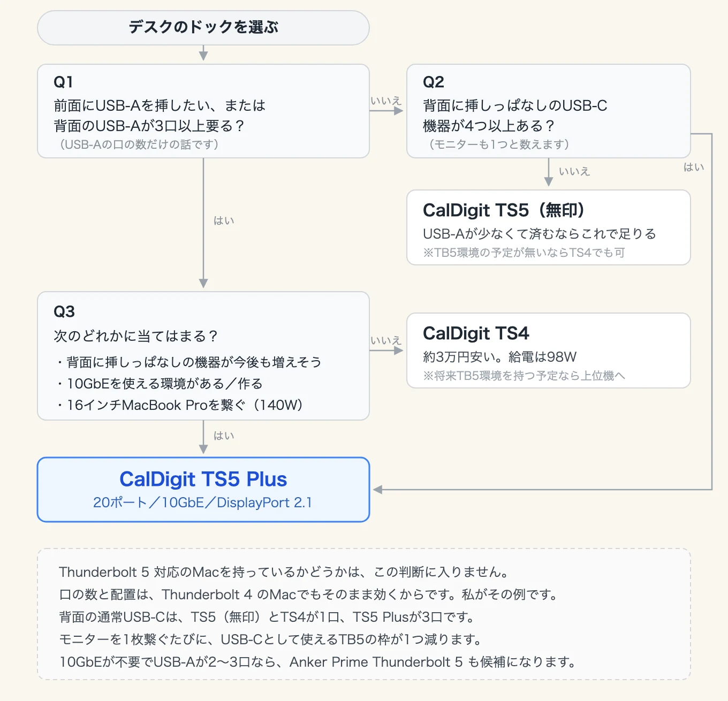Click the Q3 heading label

point(64,311)
